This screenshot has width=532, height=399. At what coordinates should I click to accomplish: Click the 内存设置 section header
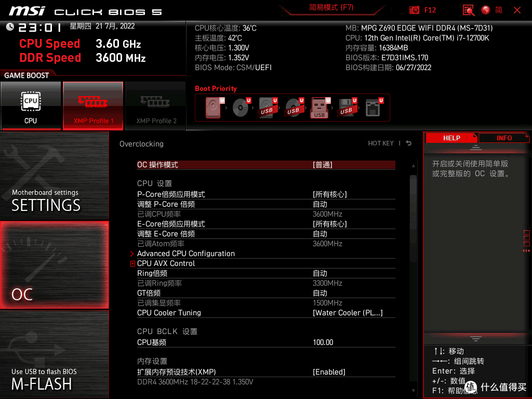point(152,361)
